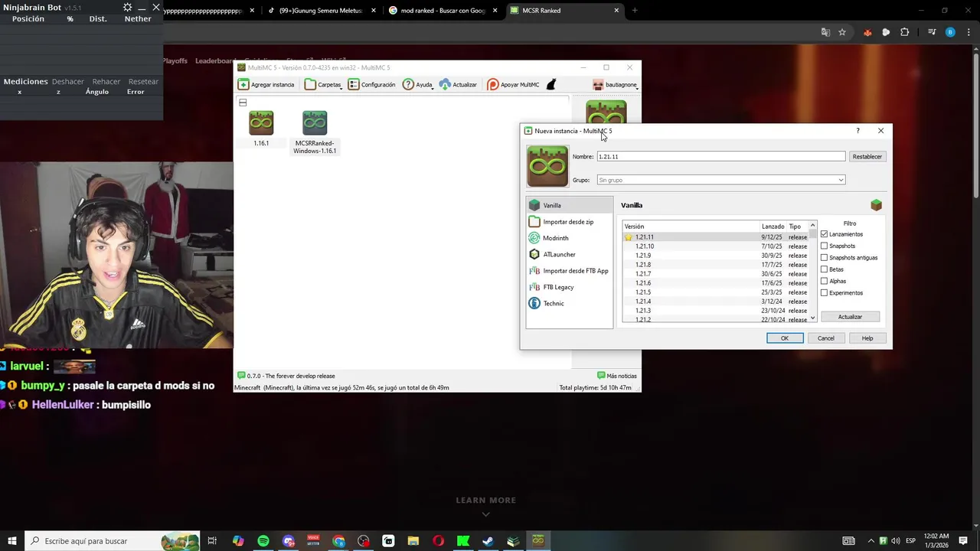This screenshot has height=551, width=980.
Task: Click Apoyar MultiMC toolbar button
Action: [x=513, y=84]
